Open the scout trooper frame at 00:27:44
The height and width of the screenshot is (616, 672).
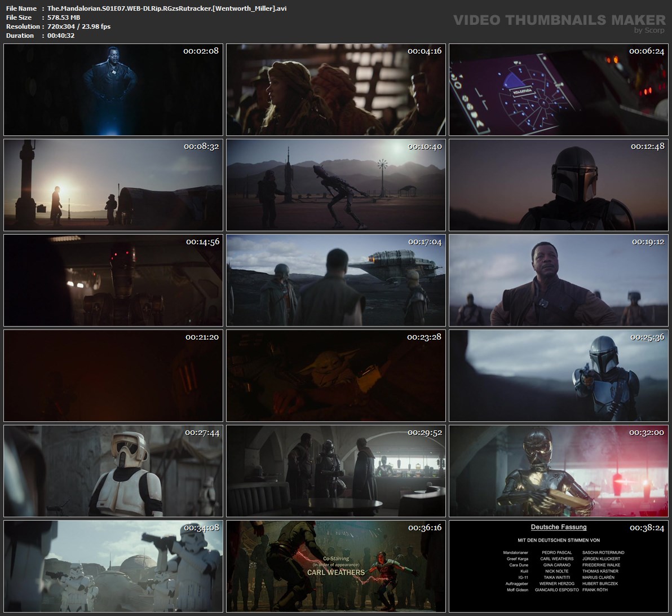point(113,471)
